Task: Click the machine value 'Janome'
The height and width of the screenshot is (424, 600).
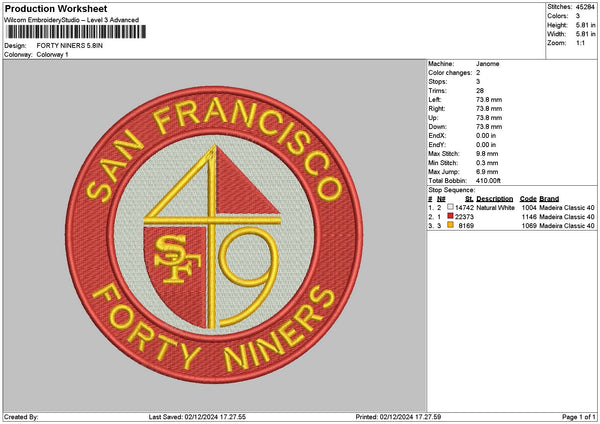Action: [488, 64]
